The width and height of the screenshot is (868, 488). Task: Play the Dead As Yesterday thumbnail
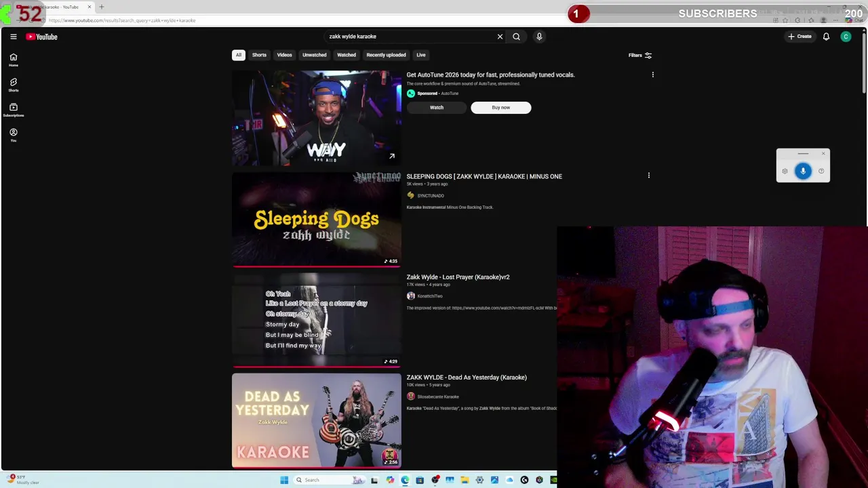317,420
